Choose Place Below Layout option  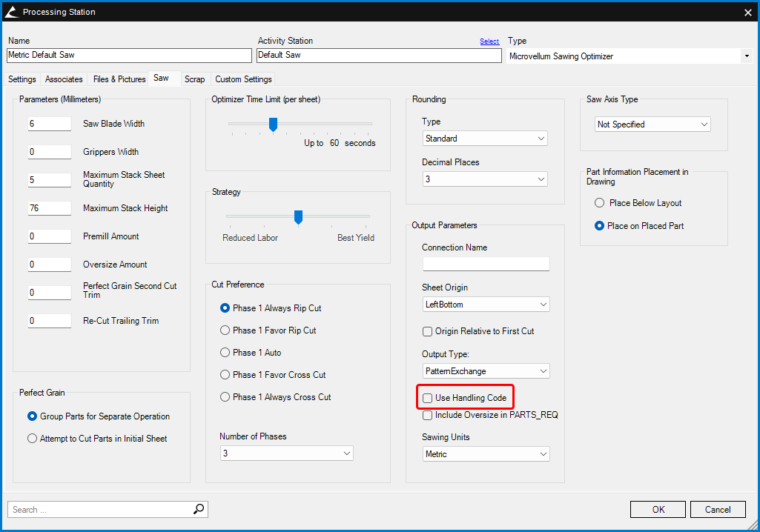coord(600,203)
